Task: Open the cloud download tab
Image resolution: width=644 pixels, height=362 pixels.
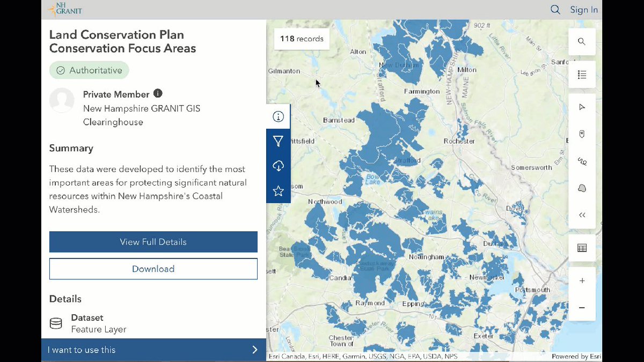Action: [x=278, y=166]
